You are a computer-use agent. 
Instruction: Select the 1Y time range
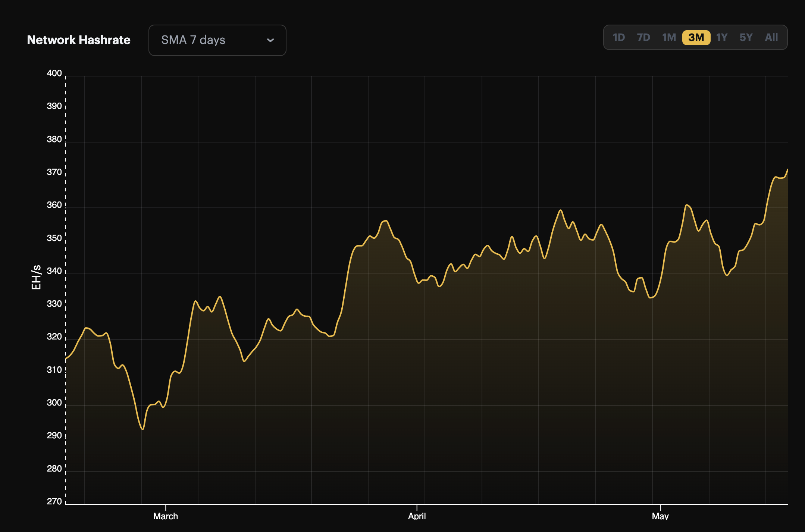722,37
